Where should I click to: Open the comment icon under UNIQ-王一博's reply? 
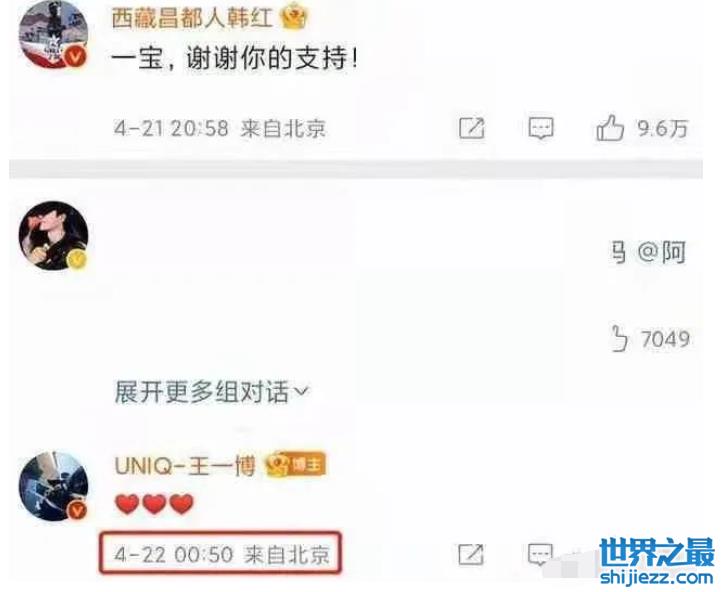(x=540, y=554)
